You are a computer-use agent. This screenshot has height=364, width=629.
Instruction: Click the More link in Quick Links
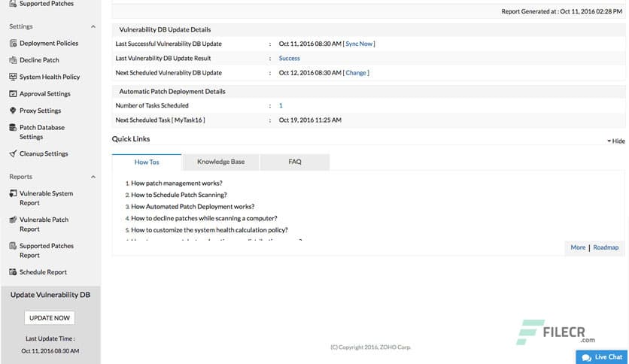(x=578, y=247)
